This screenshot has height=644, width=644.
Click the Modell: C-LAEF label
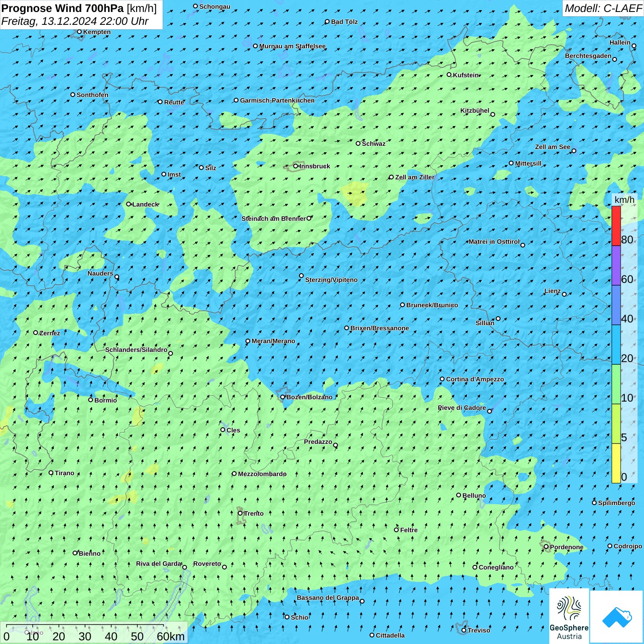pyautogui.click(x=603, y=8)
